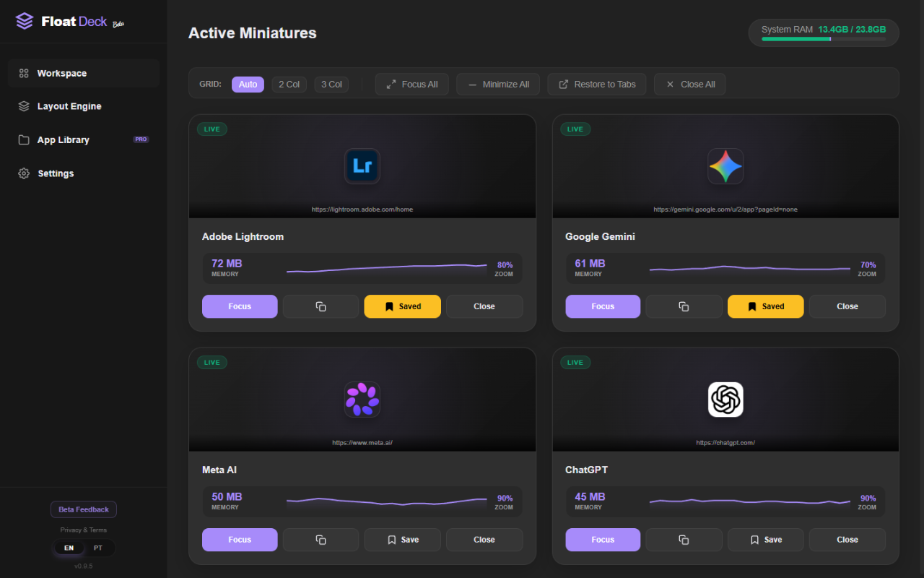This screenshot has height=578, width=924.
Task: Focus the Adobe Lightroom miniature
Action: click(240, 306)
